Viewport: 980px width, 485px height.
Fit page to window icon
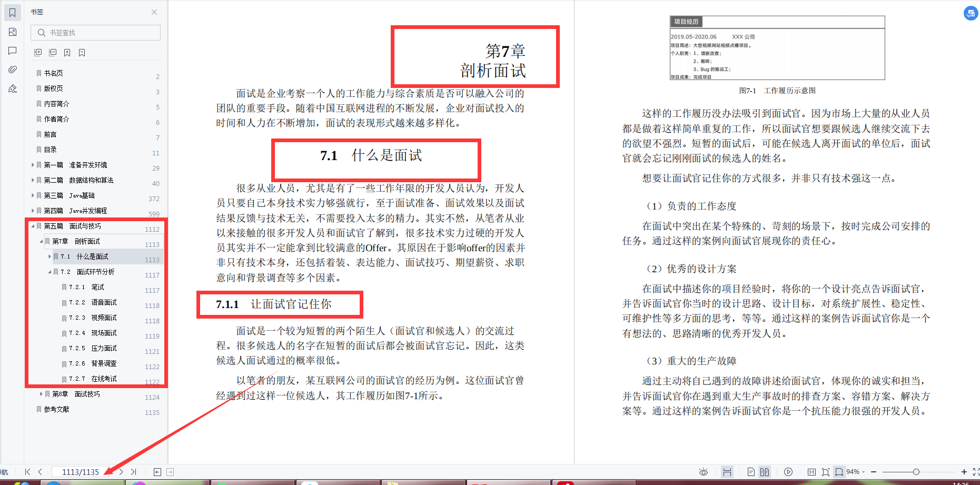coord(825,472)
